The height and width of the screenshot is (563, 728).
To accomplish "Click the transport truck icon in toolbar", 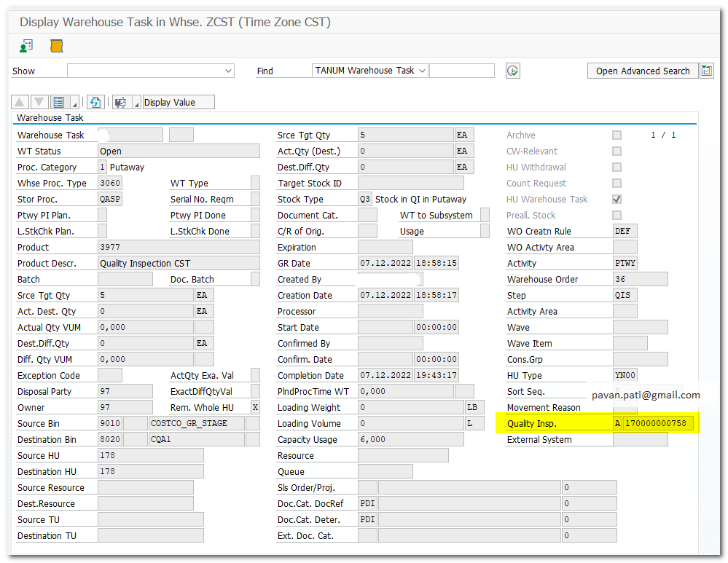I will click(120, 102).
